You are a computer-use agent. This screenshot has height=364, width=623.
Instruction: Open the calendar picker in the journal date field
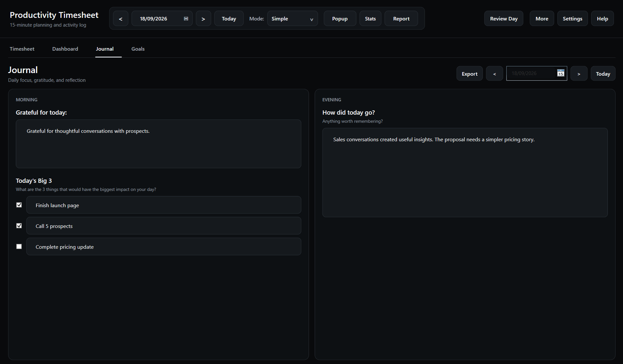(561, 73)
